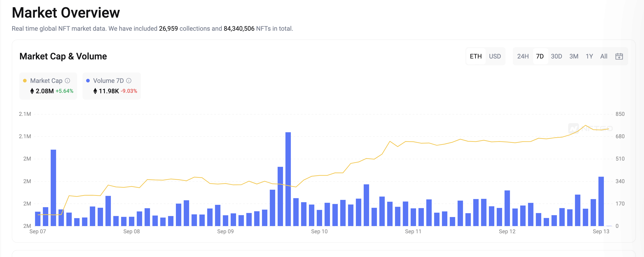Select the 3M time range
Image resolution: width=644 pixels, height=257 pixels.
574,56
